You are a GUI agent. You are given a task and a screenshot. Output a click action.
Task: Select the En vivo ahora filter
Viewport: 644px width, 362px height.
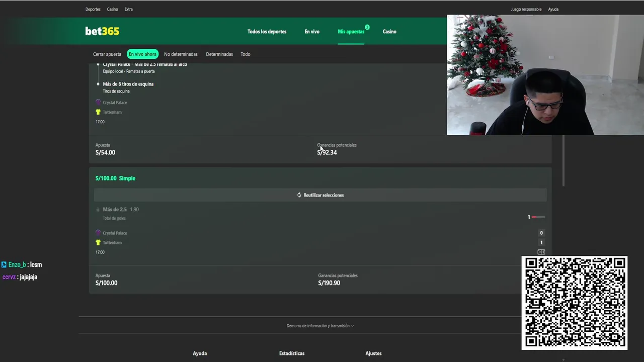tap(142, 54)
